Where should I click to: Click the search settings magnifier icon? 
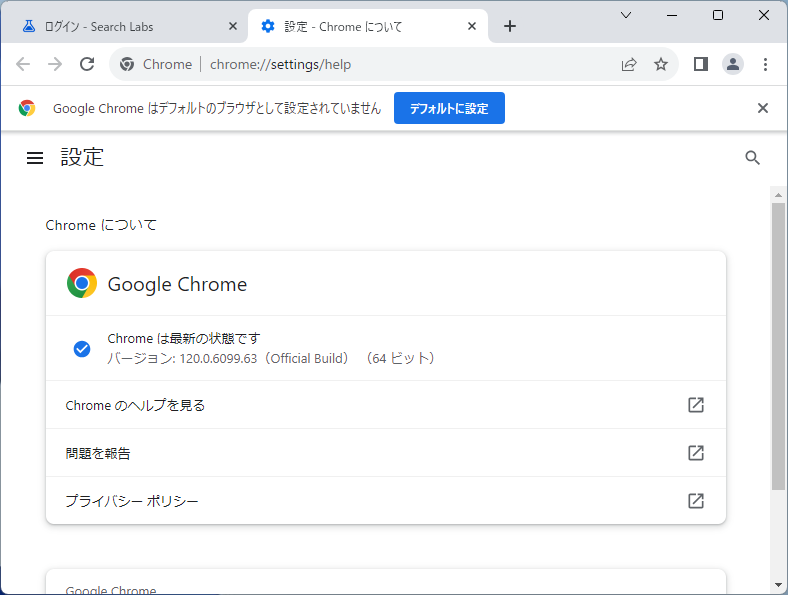coord(752,158)
